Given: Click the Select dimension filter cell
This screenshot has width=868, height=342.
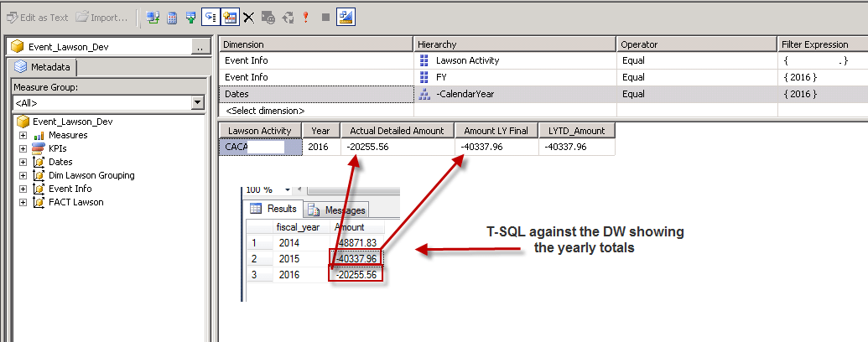Looking at the screenshot, I should [x=315, y=110].
